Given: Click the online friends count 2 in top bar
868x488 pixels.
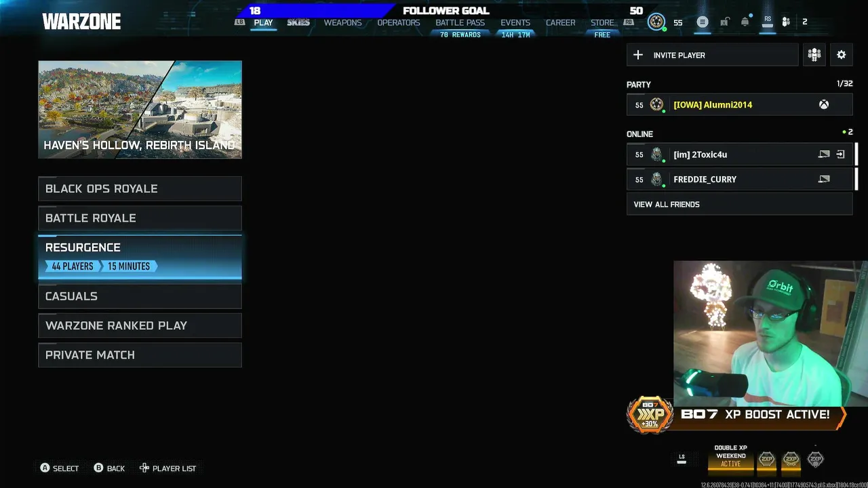Looking at the screenshot, I should click(x=805, y=22).
